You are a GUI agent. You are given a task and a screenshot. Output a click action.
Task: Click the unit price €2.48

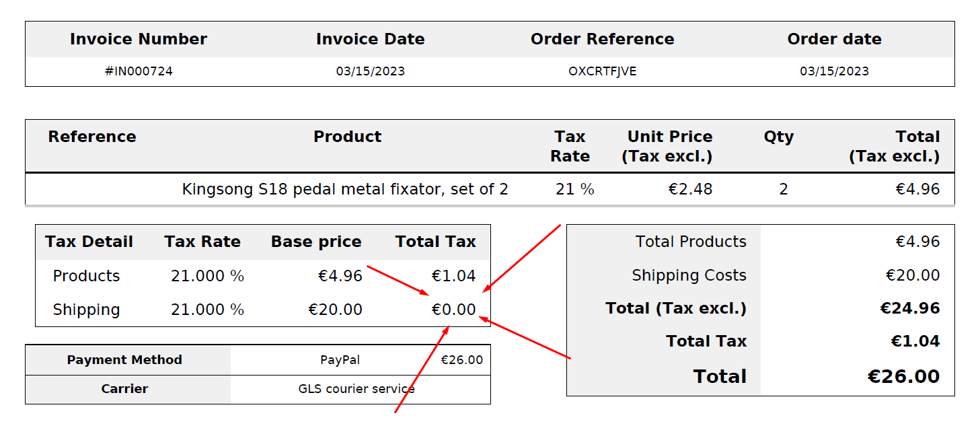click(690, 189)
